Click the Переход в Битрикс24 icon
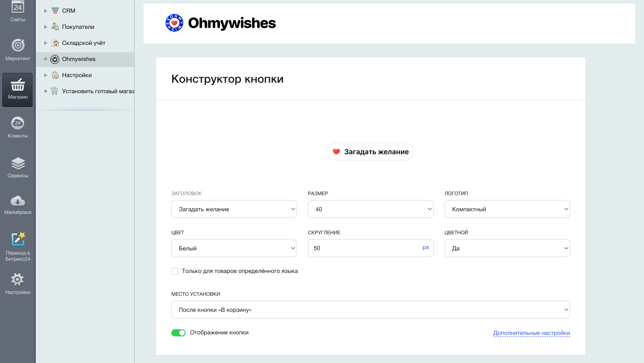The image size is (644, 363). [x=17, y=241]
